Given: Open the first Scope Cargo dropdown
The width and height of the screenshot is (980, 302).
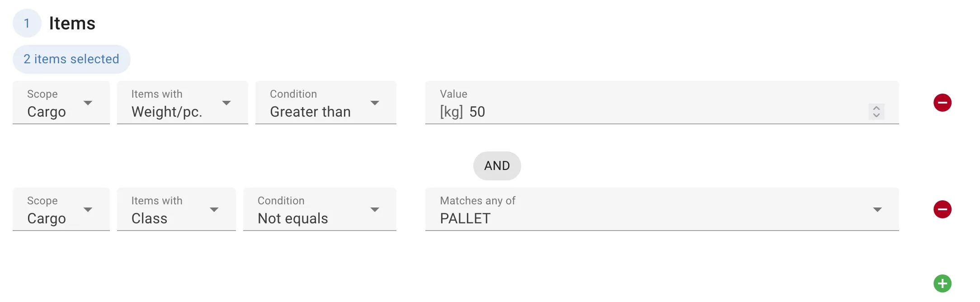Looking at the screenshot, I should point(61,103).
